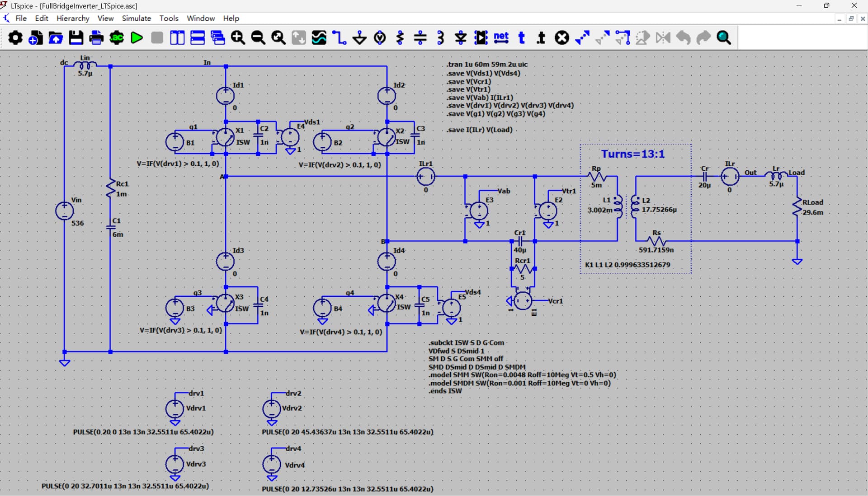Select the diode component tool
Image resolution: width=868 pixels, height=496 pixels.
click(461, 38)
